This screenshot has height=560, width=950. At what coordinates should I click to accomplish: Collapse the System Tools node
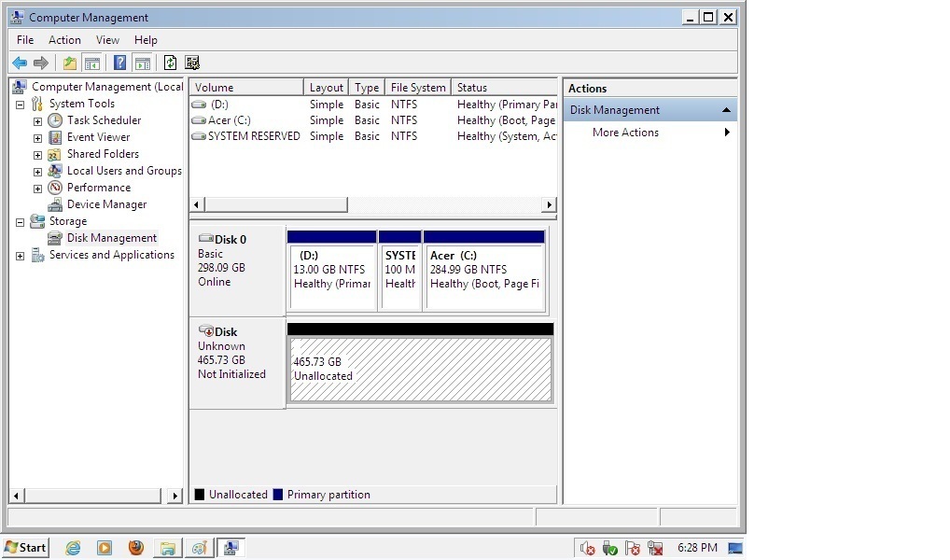[20, 105]
